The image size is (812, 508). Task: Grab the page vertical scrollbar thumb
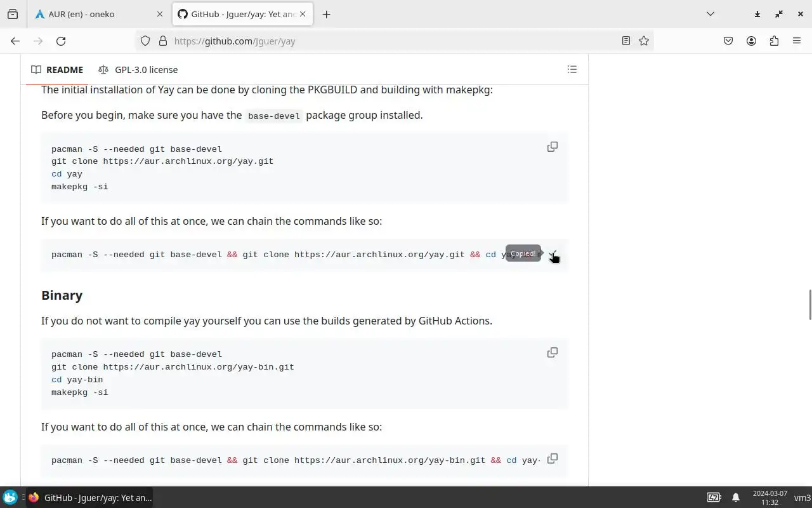[809, 305]
